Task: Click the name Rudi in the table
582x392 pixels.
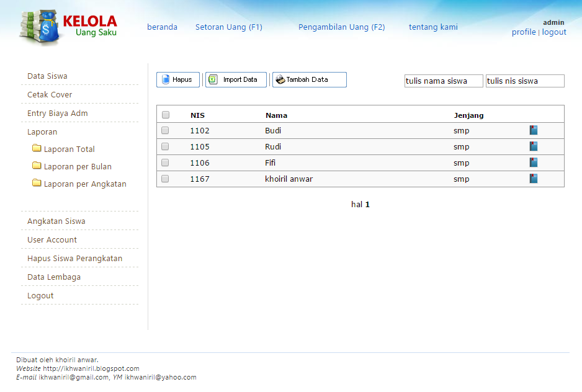Action: 273,146
